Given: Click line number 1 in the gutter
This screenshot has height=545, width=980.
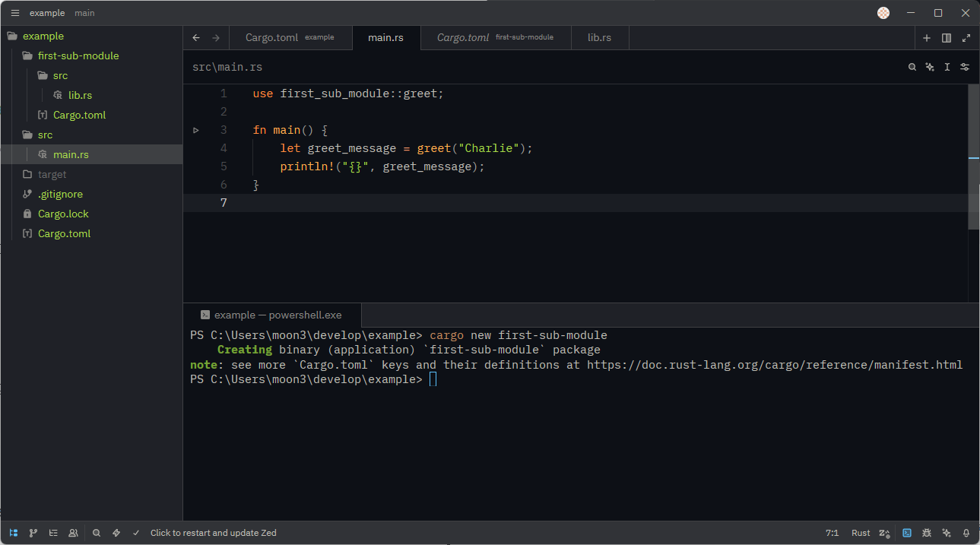Looking at the screenshot, I should tap(223, 93).
